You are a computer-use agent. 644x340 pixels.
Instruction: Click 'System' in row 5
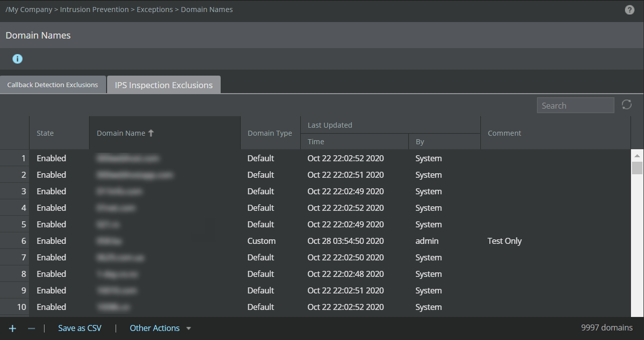tap(428, 224)
